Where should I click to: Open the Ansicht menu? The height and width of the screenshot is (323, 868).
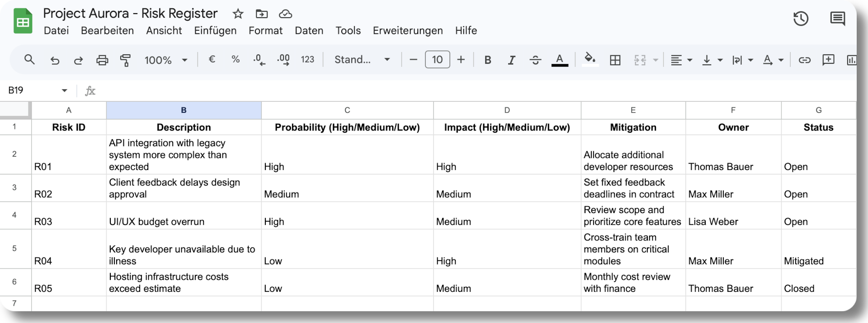pyautogui.click(x=164, y=30)
